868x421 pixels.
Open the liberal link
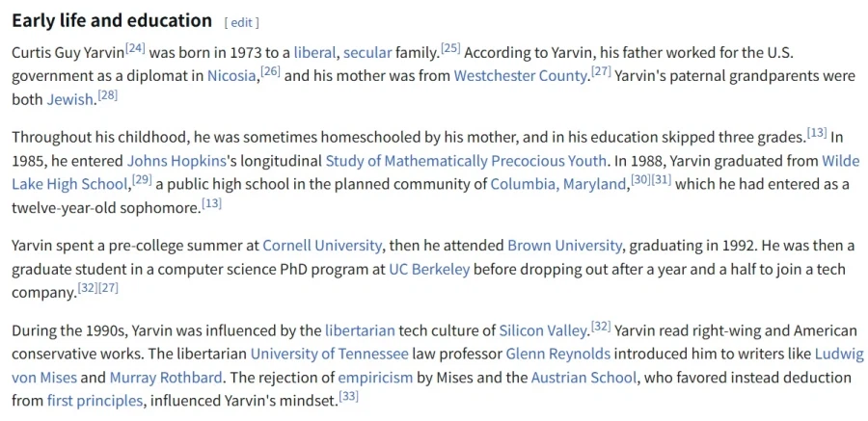(314, 51)
